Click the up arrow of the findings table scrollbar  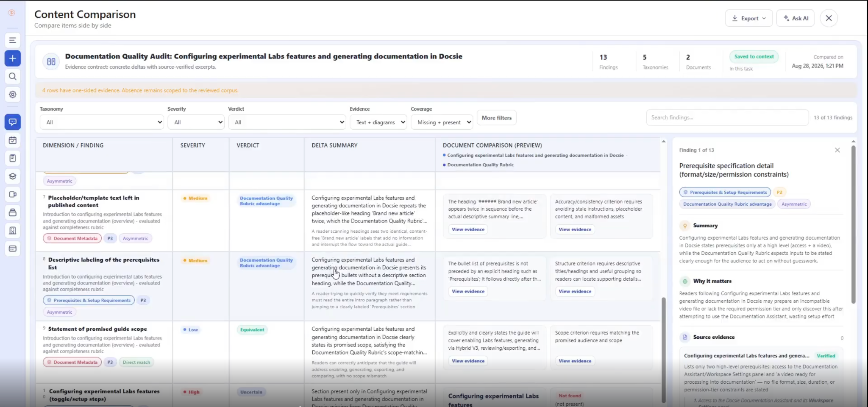(663, 141)
